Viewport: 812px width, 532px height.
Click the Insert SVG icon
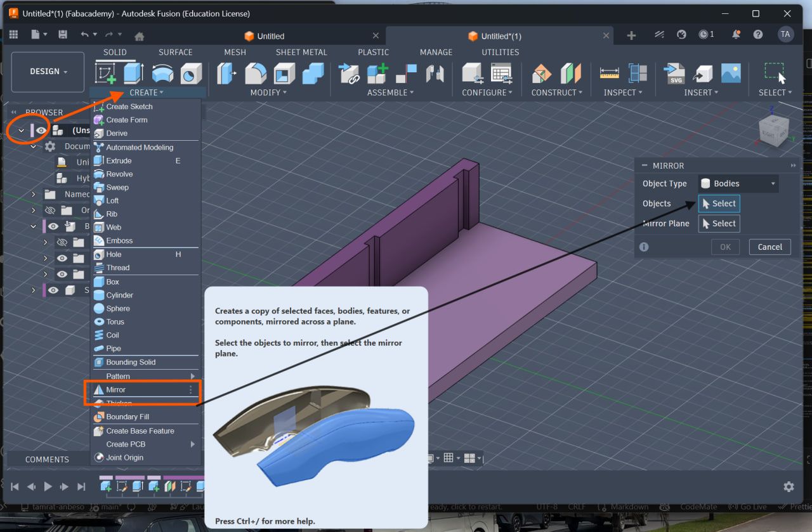[674, 73]
